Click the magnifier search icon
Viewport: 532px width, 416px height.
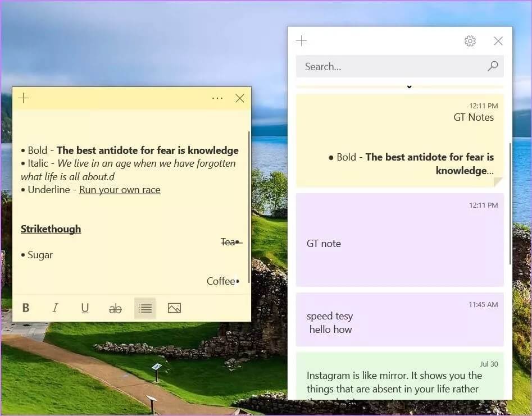tap(493, 66)
